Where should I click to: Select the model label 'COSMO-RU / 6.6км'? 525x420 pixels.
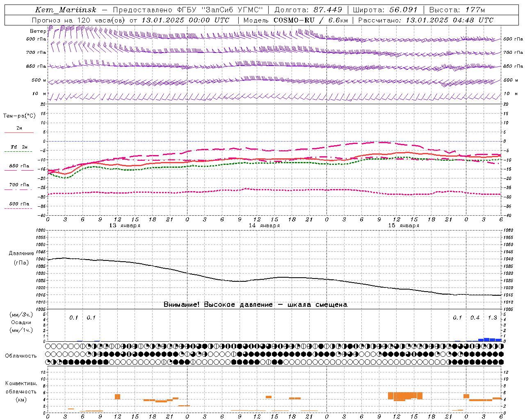[310, 20]
